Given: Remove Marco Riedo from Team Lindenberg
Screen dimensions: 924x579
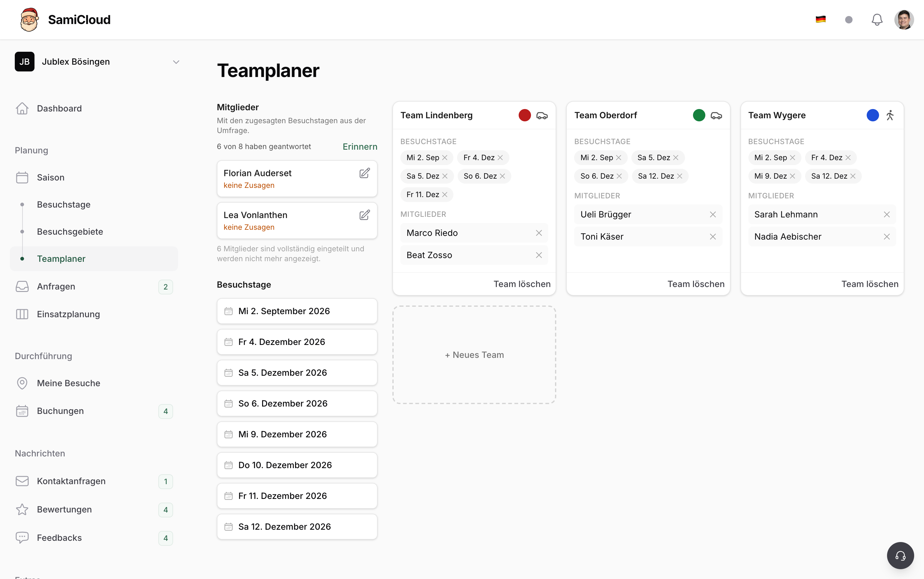Looking at the screenshot, I should (x=539, y=233).
